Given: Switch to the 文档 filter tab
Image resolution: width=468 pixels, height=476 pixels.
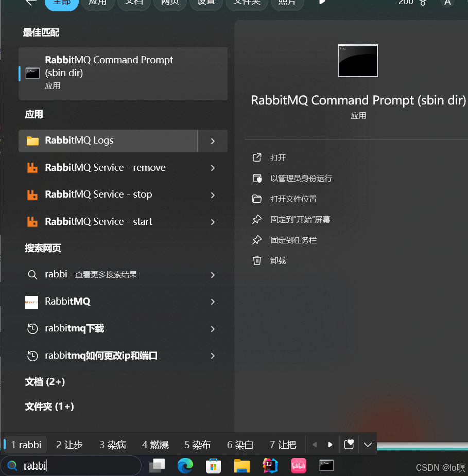Looking at the screenshot, I should (134, 3).
